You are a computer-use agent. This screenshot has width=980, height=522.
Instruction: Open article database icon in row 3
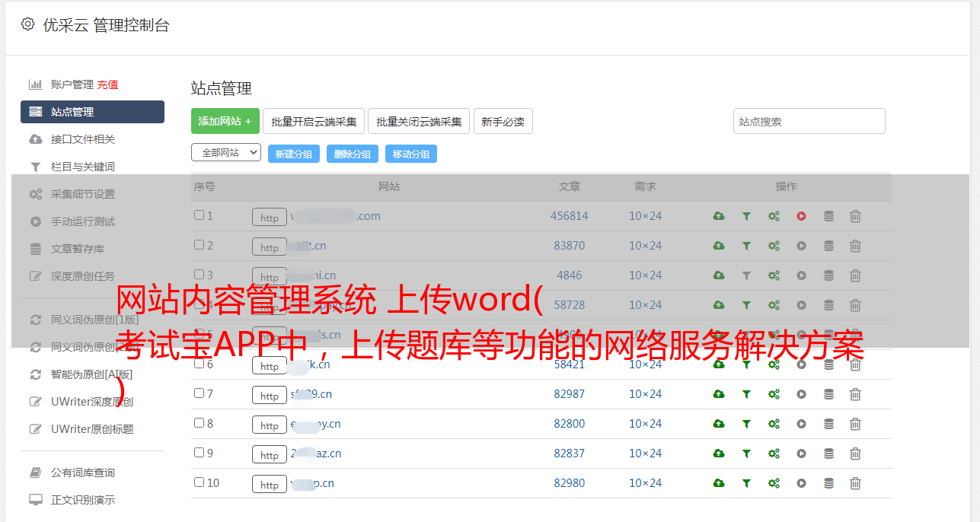pyautogui.click(x=828, y=275)
